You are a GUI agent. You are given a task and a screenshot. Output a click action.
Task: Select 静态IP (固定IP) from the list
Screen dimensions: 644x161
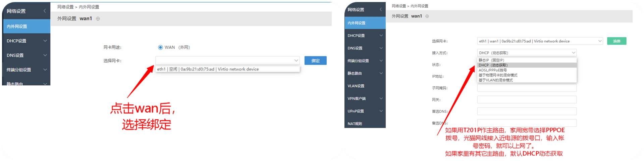[491, 60]
